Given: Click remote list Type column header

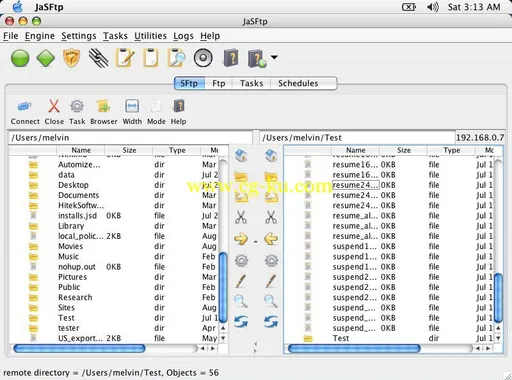Looking at the screenshot, I should pos(451,150).
